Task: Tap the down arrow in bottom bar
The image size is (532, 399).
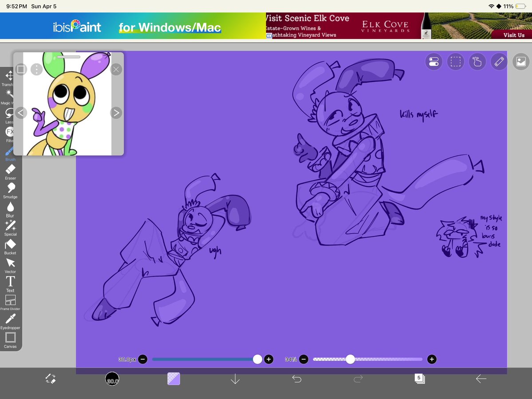Action: pyautogui.click(x=235, y=379)
